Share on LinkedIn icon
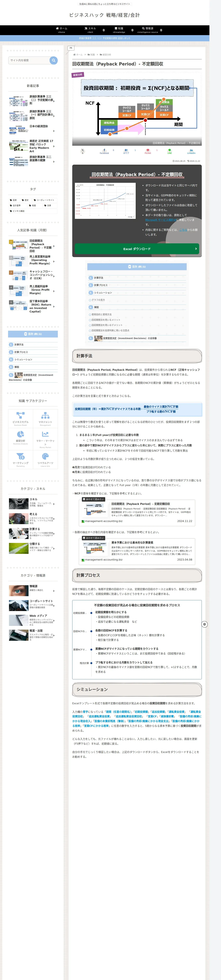Image resolution: width=221 pixels, height=980 pixels. 191,151
